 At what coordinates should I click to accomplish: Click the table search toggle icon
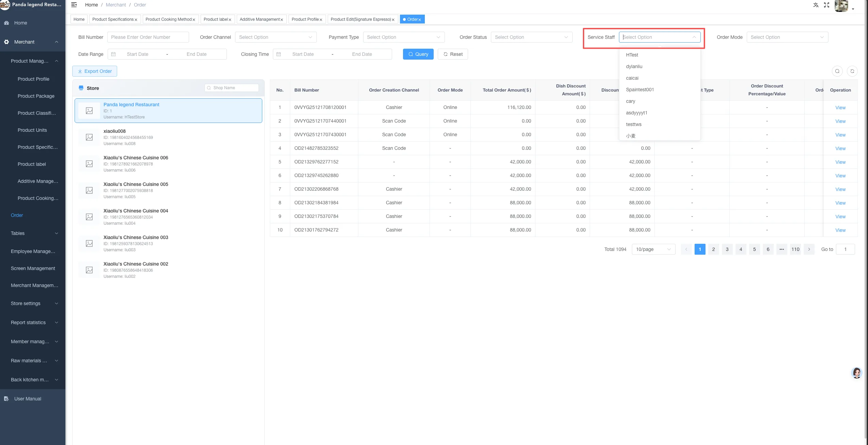(x=837, y=71)
